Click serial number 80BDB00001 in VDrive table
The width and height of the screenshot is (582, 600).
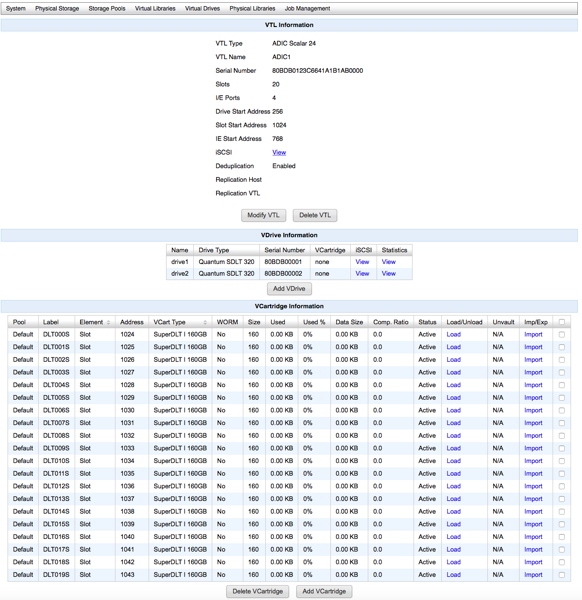(x=283, y=262)
